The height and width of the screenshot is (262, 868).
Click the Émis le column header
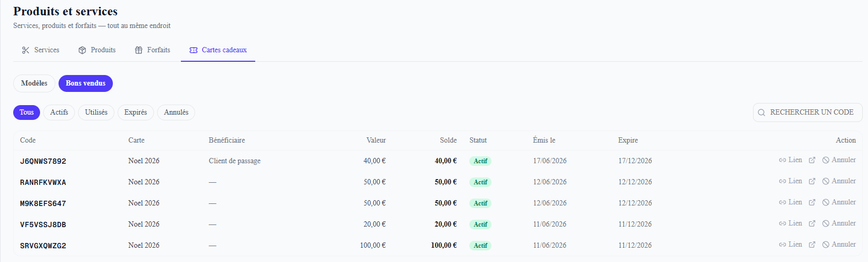click(544, 140)
